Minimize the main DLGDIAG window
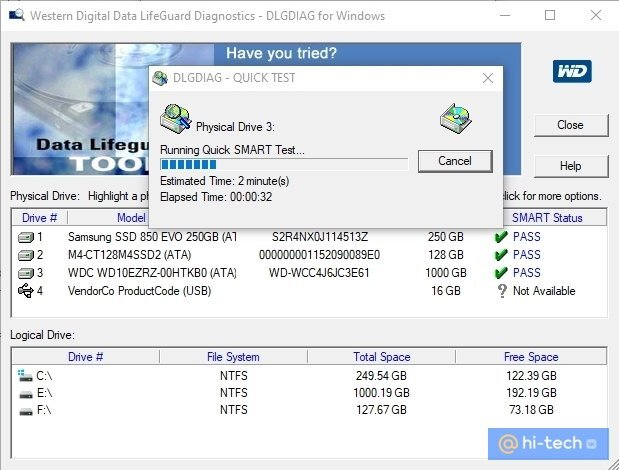The image size is (619, 470). 505,15
